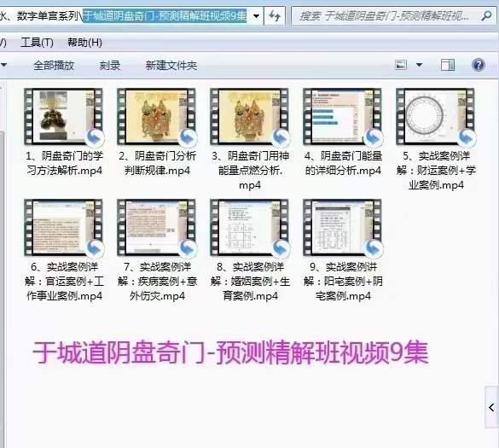Click file name 2、阴盘奇门分析判断规律.mp4
The height and width of the screenshot is (448, 499).
point(157,163)
